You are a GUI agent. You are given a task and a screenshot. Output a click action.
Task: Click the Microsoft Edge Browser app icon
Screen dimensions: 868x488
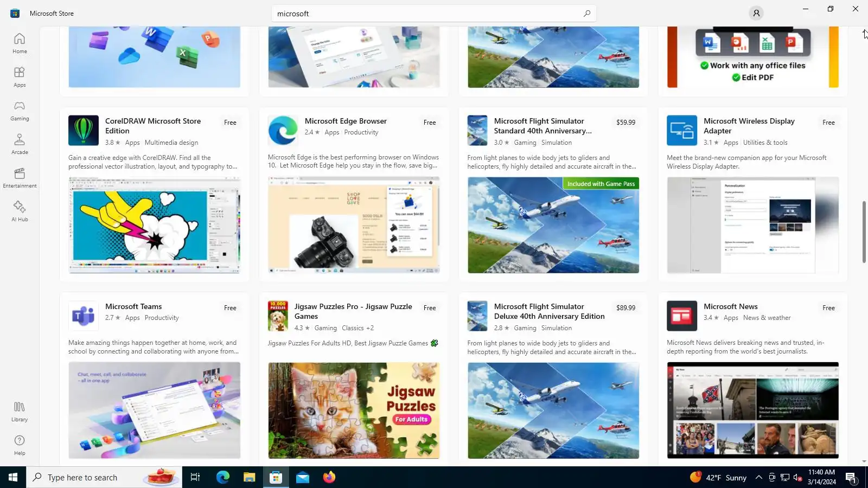283,131
